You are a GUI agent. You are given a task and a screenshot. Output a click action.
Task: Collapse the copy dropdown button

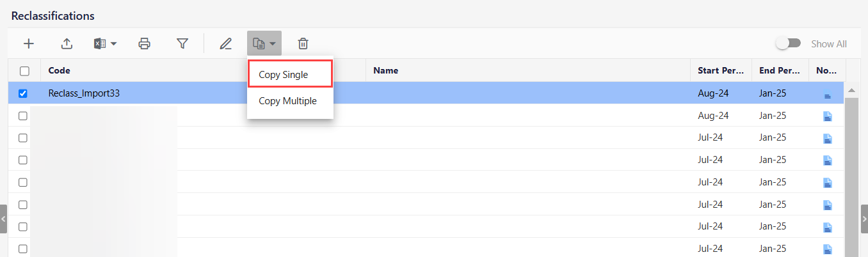coord(264,43)
